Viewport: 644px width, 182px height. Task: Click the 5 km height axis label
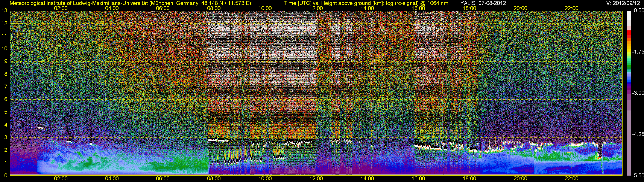tap(6, 112)
